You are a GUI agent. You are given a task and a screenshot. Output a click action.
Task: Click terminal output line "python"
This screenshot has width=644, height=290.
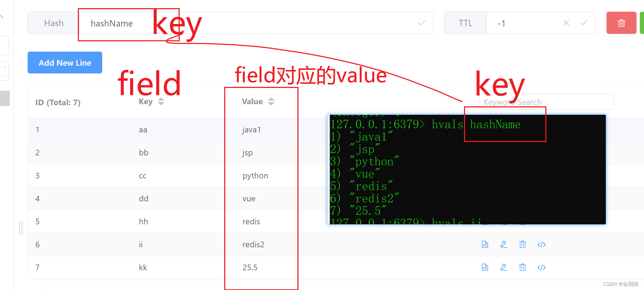pyautogui.click(x=365, y=161)
